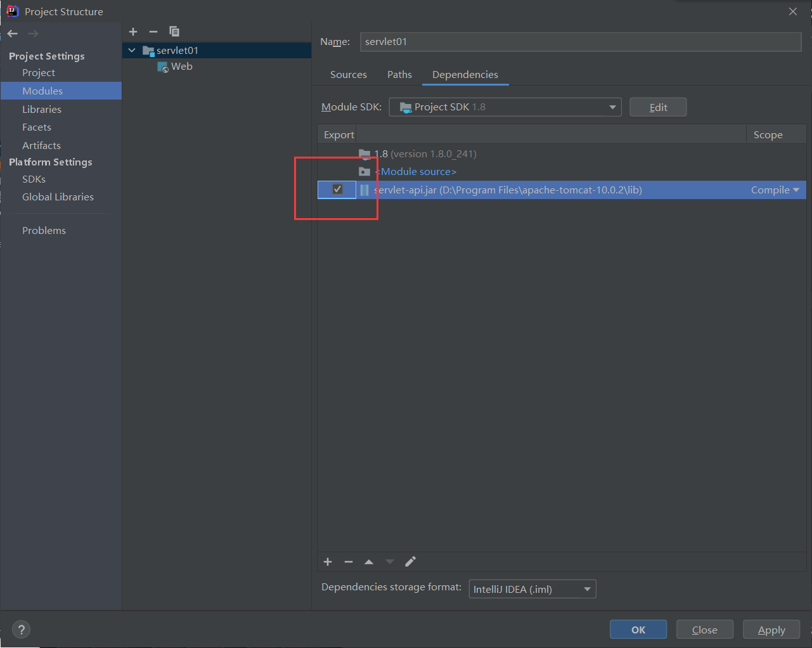
Task: Switch to the Paths tab
Action: pos(399,75)
